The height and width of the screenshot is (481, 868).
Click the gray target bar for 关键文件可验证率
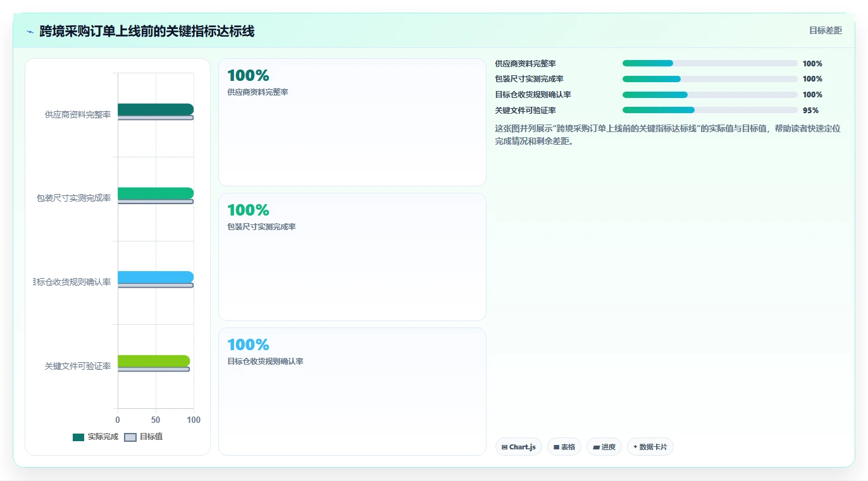coord(154,369)
